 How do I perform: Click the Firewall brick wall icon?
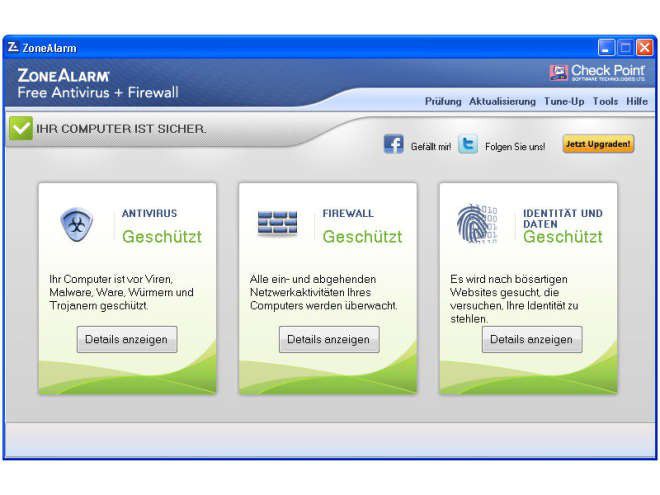pyautogui.click(x=277, y=224)
